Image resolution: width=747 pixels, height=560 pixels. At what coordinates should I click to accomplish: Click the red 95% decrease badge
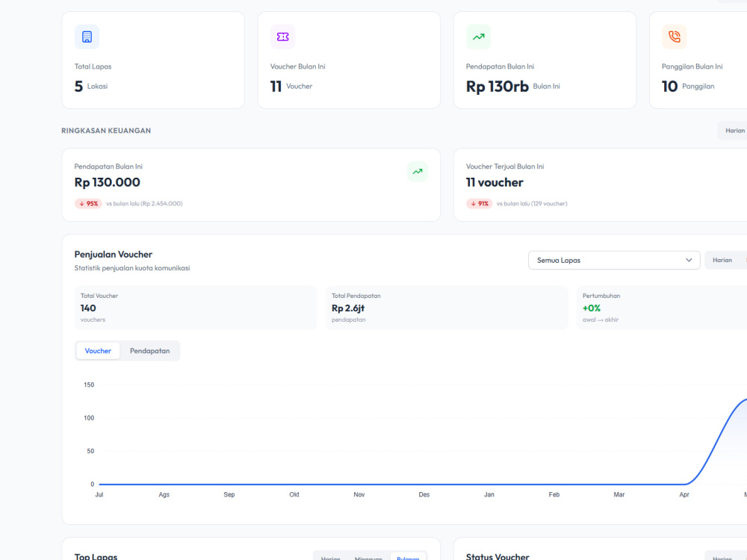click(x=88, y=203)
